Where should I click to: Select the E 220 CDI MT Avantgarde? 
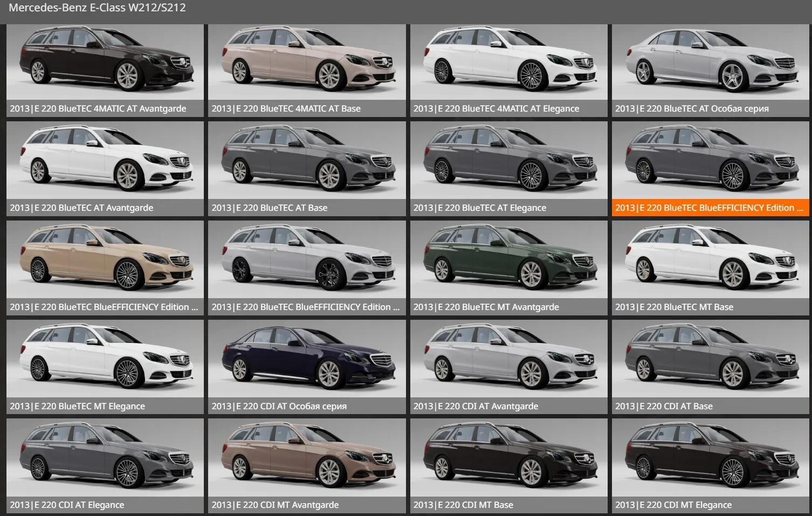click(307, 466)
